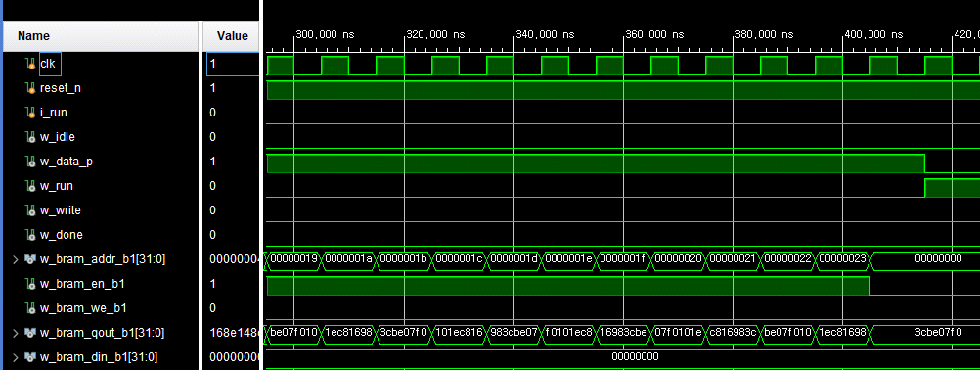Click the clk value cell showing 1
The width and height of the screenshot is (980, 370).
tap(233, 64)
